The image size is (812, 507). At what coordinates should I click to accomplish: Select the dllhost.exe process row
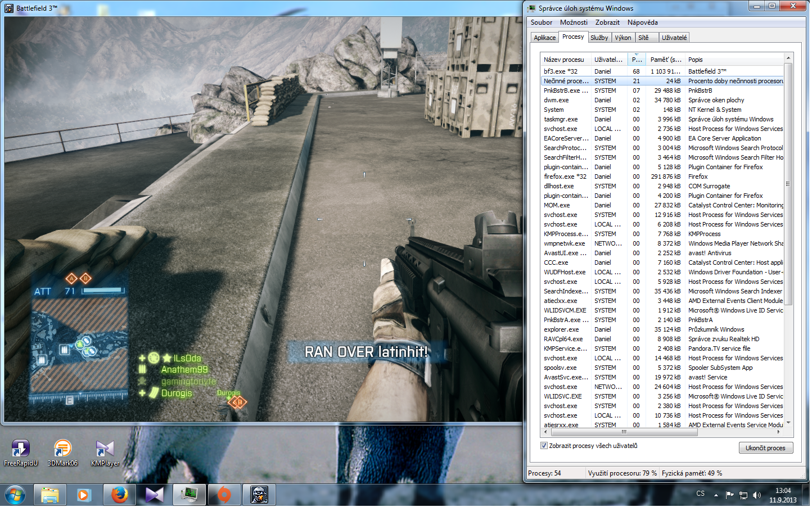[662, 186]
